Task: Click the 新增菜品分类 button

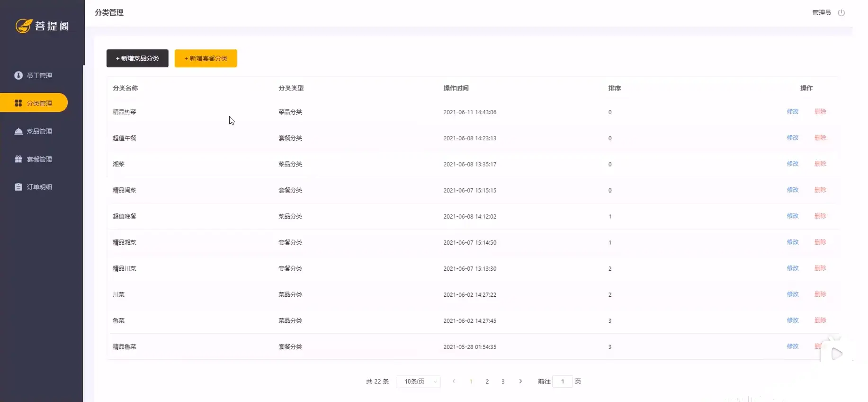Action: click(x=137, y=58)
